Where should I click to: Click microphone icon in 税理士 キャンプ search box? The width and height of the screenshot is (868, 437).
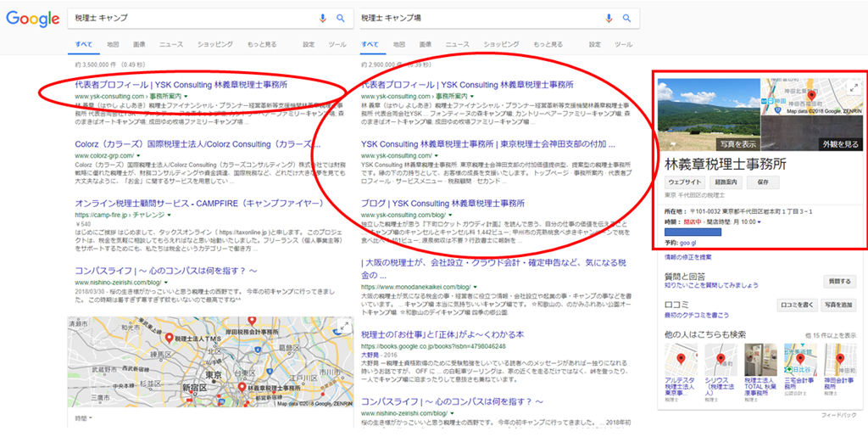tap(323, 19)
